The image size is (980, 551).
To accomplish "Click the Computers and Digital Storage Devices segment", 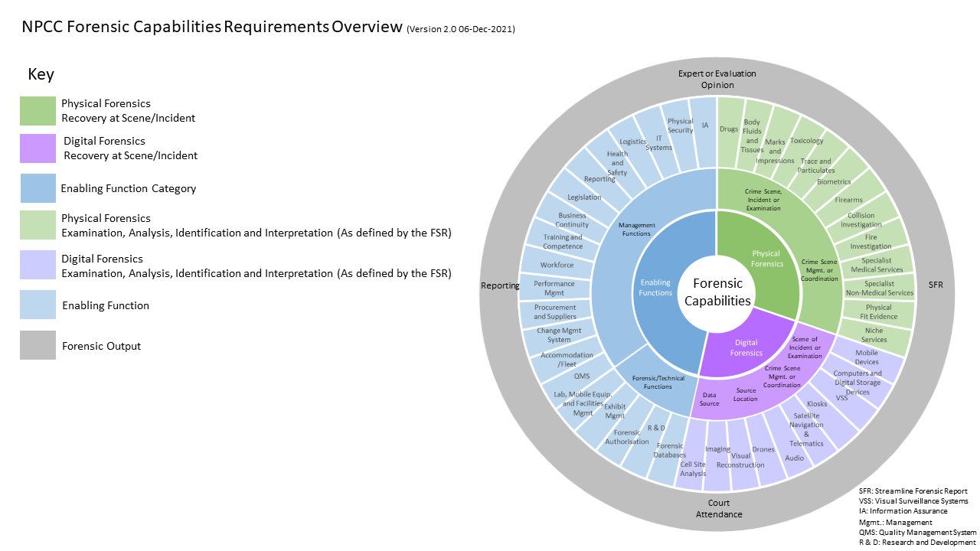I will point(857,383).
